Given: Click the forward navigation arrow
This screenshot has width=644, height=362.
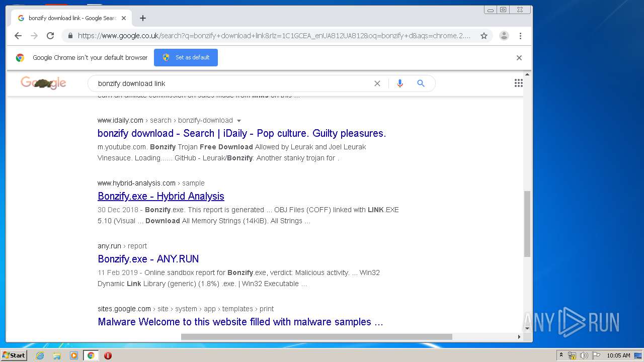Looking at the screenshot, I should point(34,36).
